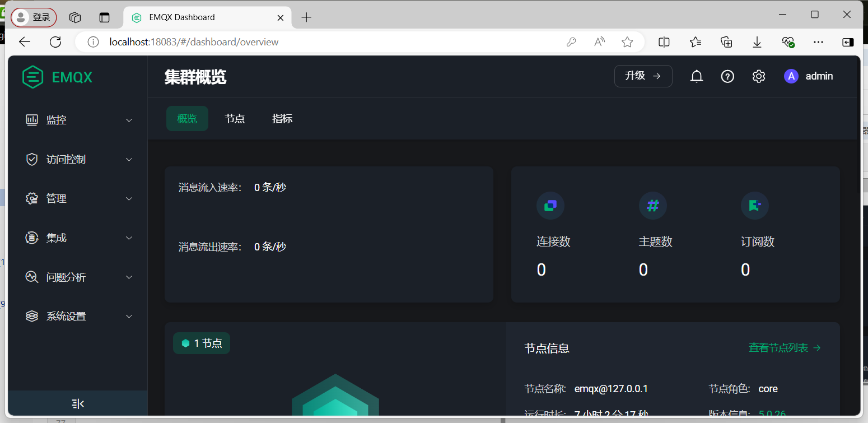Open the browser more options menu
This screenshot has width=868, height=423.
[x=818, y=42]
